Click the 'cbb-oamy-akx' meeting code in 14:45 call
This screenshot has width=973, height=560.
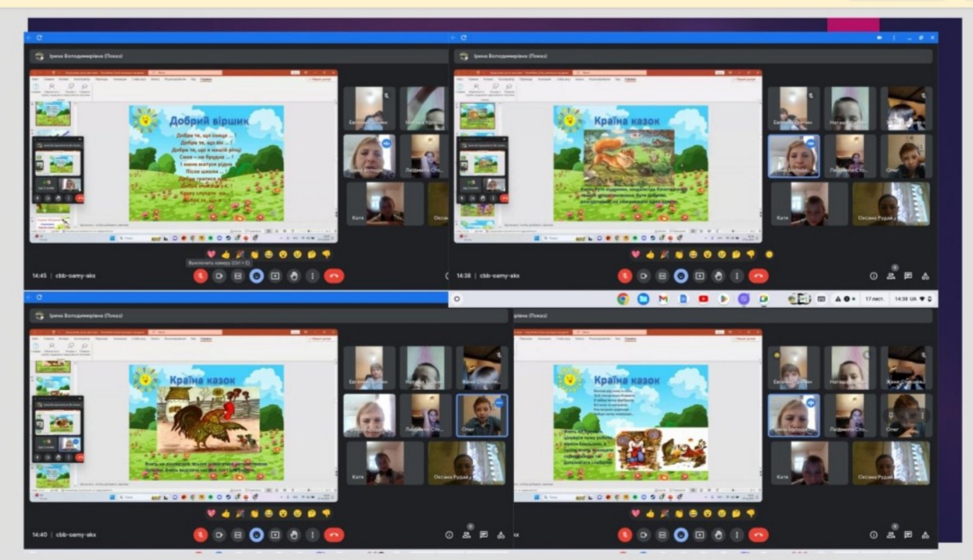[75, 276]
